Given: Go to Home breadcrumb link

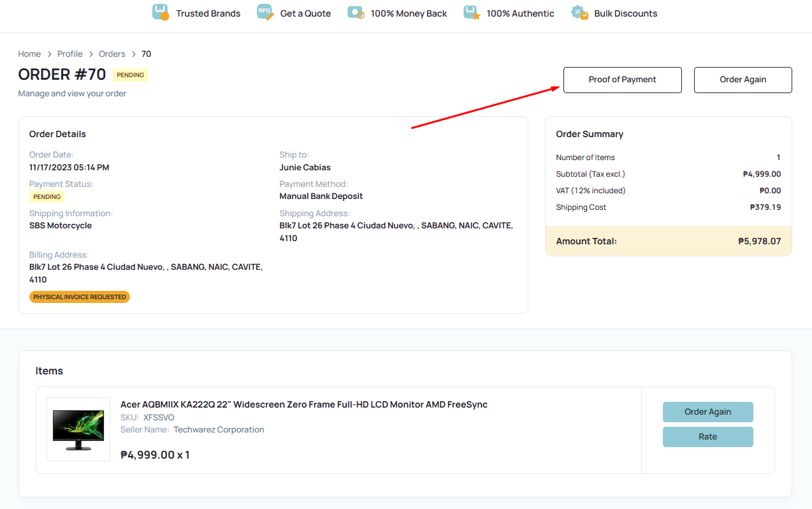Looking at the screenshot, I should pyautogui.click(x=29, y=54).
